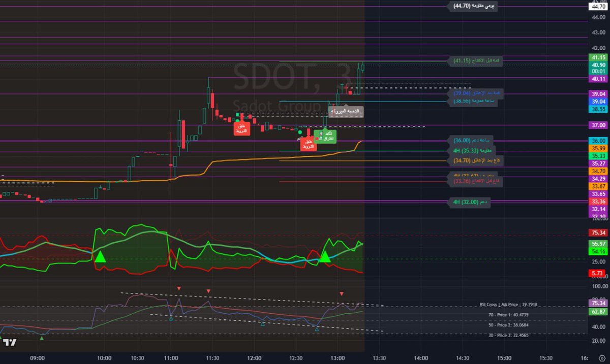Click the red down arrow above RSI near 13:05
610x364 pixels.
pyautogui.click(x=342, y=294)
